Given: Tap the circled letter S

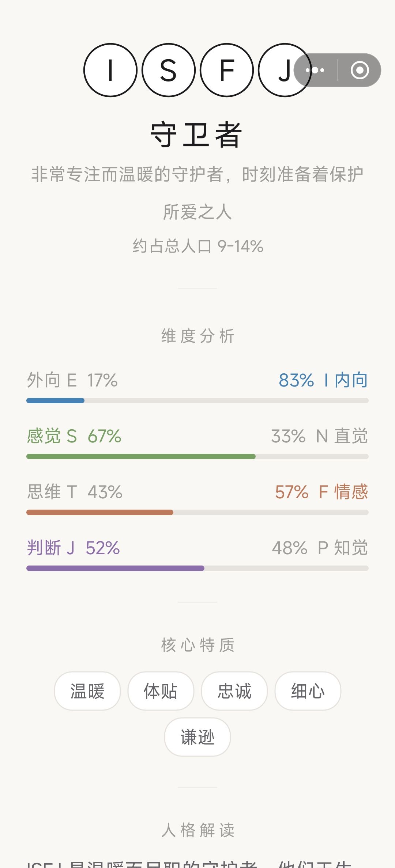Looking at the screenshot, I should [168, 70].
